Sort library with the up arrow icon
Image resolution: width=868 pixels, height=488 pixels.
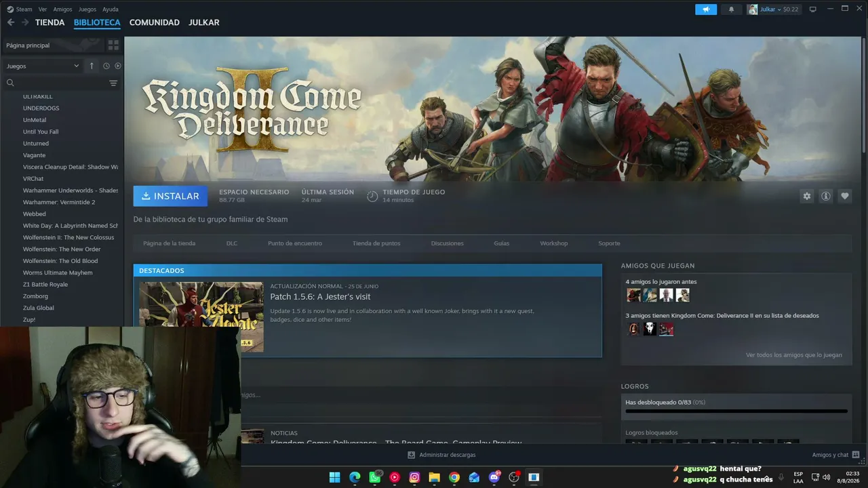click(x=92, y=66)
